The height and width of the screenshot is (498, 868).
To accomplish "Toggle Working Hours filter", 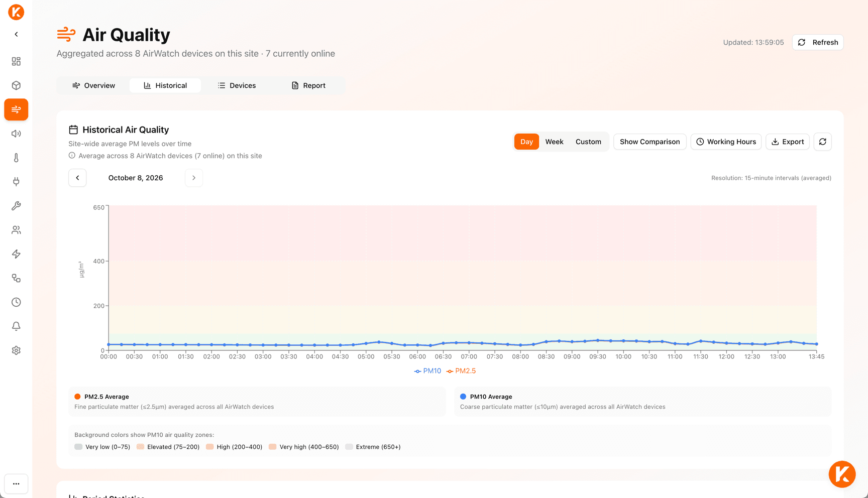I will tap(726, 142).
